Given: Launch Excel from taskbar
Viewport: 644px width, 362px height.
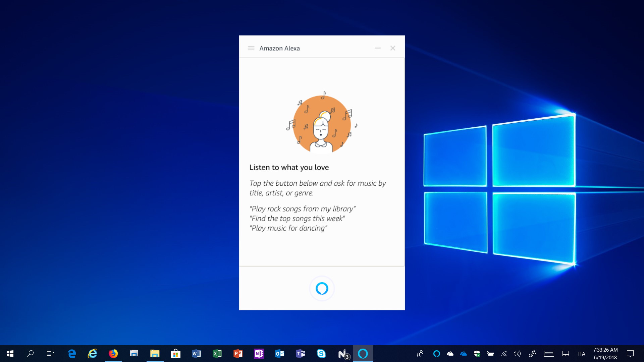Looking at the screenshot, I should [x=217, y=354].
